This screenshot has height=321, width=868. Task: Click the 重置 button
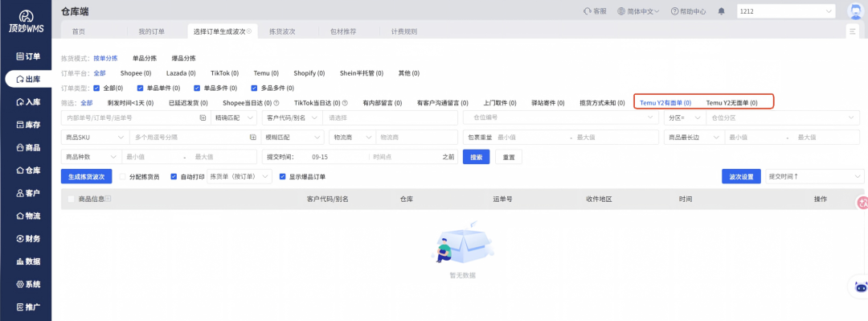pos(509,157)
